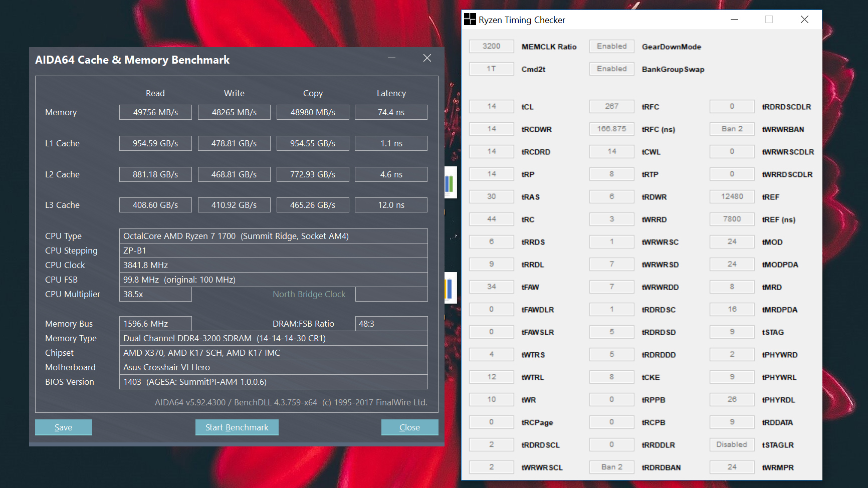
Task: Click the L2 Cache Copy 772.93 GB/s field
Action: pyautogui.click(x=313, y=174)
